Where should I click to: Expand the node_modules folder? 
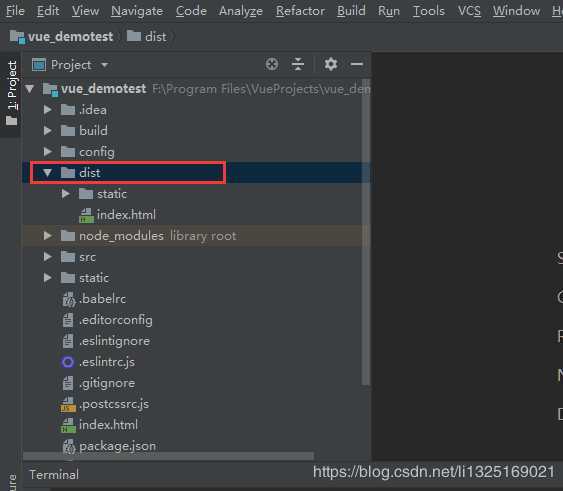point(47,236)
